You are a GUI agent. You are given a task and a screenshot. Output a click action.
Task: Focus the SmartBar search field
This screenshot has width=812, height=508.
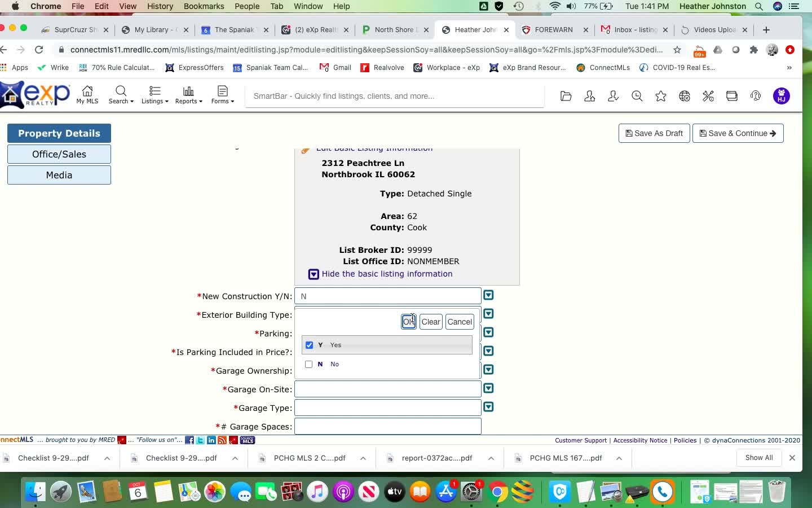pyautogui.click(x=395, y=96)
